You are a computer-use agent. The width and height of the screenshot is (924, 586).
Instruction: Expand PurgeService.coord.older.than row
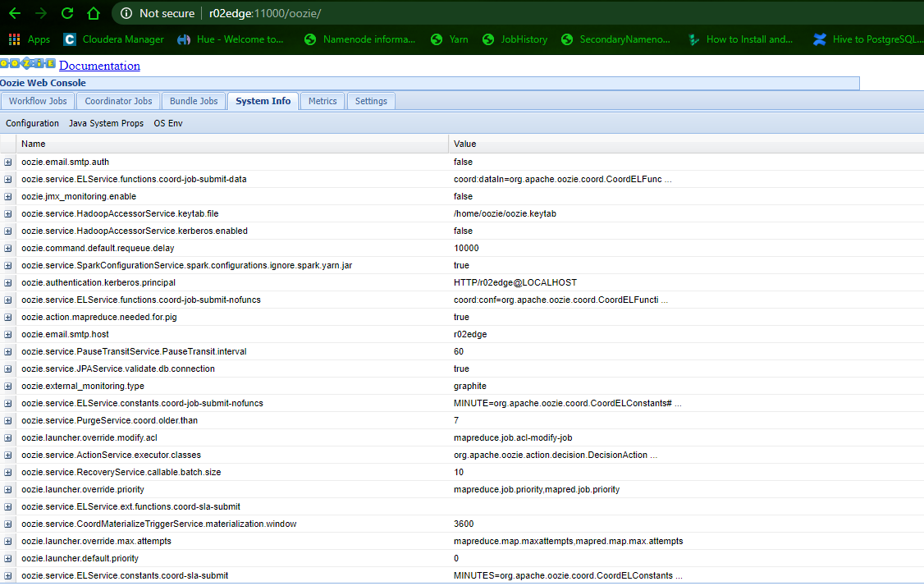(7, 421)
